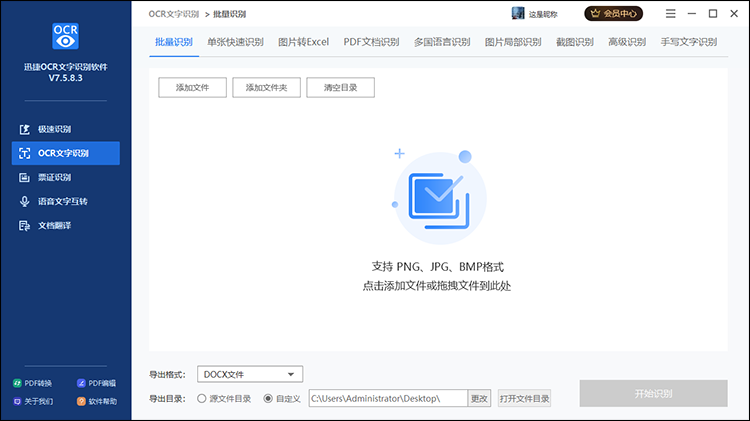The height and width of the screenshot is (421, 750).
Task: Switch to 手写文字识别 tab
Action: (x=689, y=42)
